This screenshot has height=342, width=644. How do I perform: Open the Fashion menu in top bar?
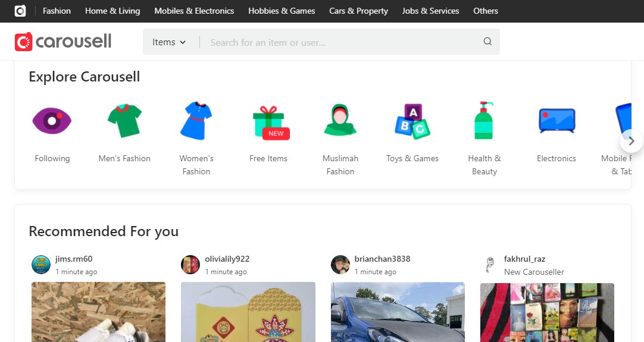(x=57, y=11)
